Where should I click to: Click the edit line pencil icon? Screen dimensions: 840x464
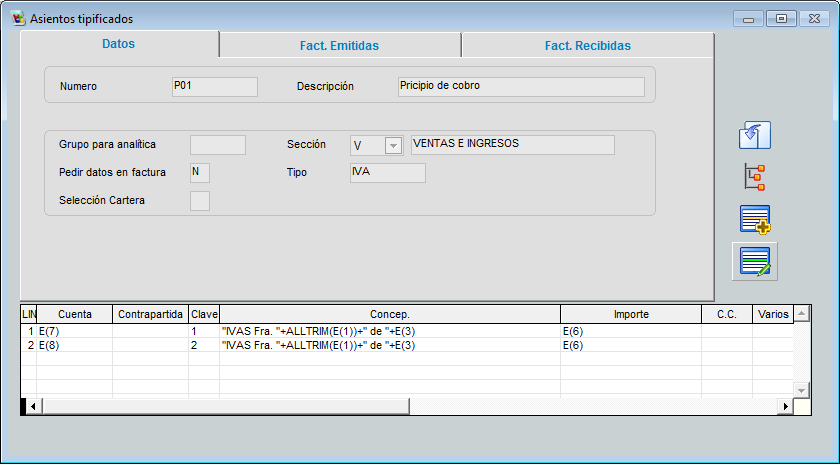point(755,261)
